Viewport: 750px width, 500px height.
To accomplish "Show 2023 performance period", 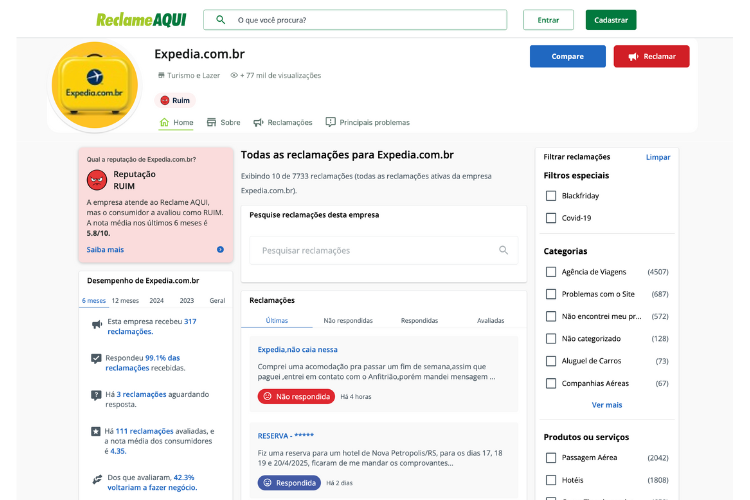I will coord(187,300).
